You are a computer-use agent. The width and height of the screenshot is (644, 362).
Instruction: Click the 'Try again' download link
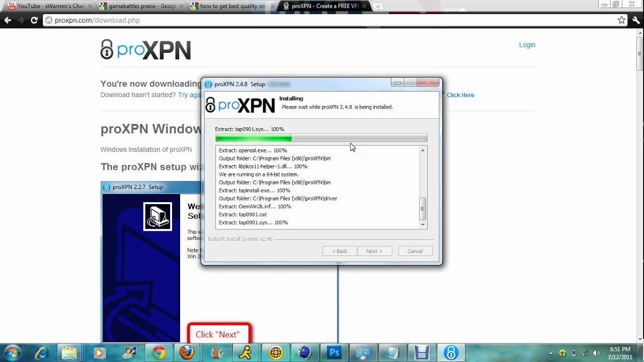click(189, 95)
